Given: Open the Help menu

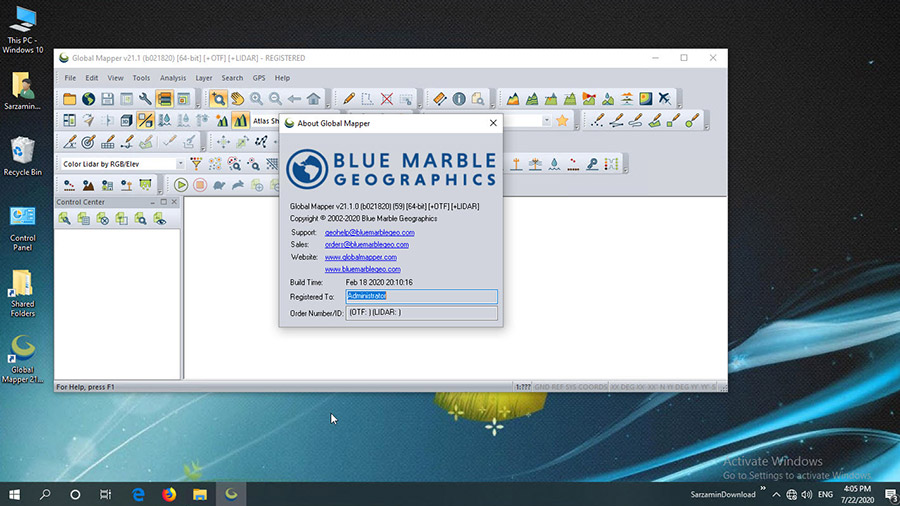Looking at the screenshot, I should (282, 78).
